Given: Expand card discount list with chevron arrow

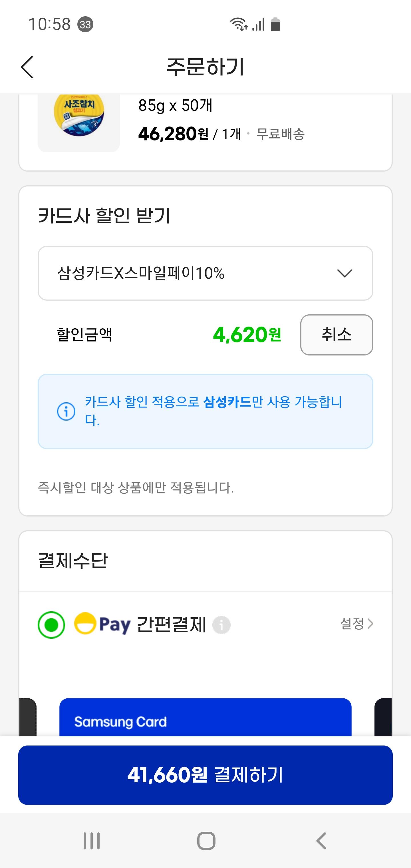Looking at the screenshot, I should point(344,273).
